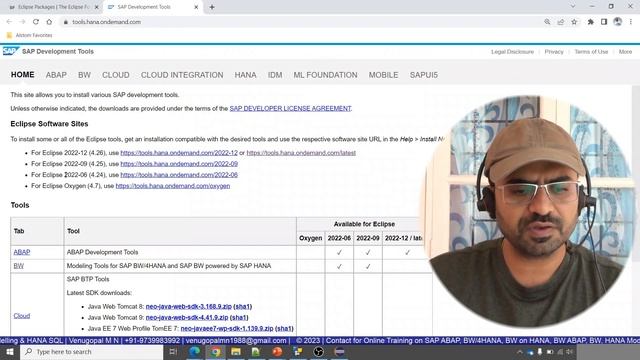The width and height of the screenshot is (640, 360).
Task: Open the Privacy link
Action: pyautogui.click(x=554, y=52)
